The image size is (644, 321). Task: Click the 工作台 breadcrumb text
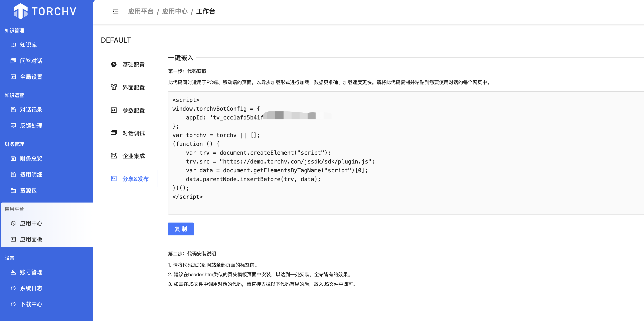coord(205,11)
